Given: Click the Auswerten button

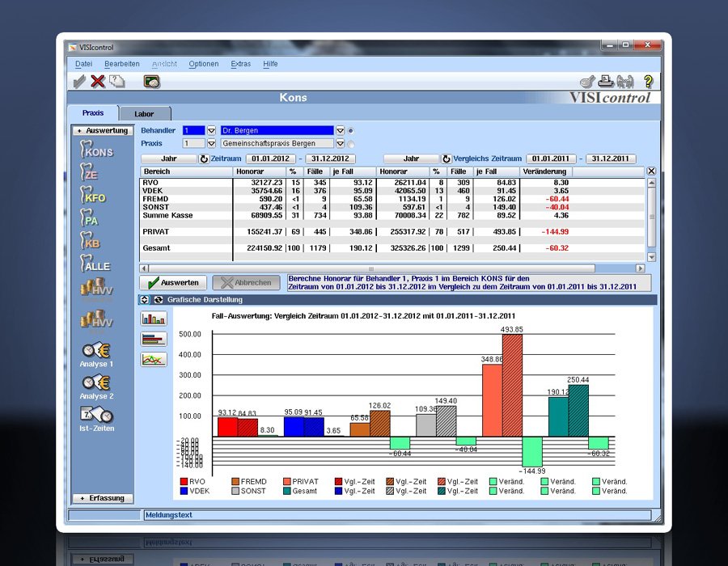Looking at the screenshot, I should pos(173,282).
